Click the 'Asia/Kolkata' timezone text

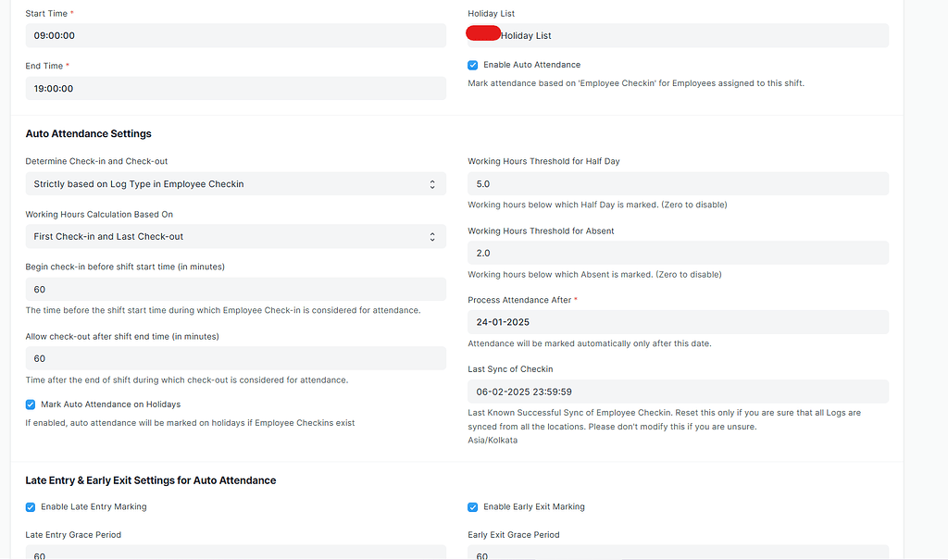coord(493,441)
